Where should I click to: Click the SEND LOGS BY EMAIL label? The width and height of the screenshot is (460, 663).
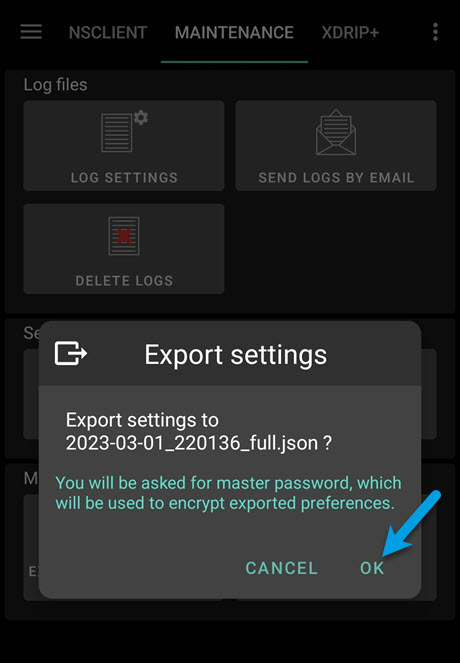[x=336, y=178]
